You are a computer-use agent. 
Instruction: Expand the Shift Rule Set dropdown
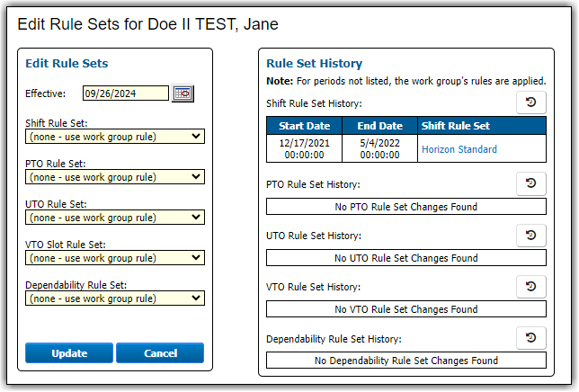click(115, 137)
